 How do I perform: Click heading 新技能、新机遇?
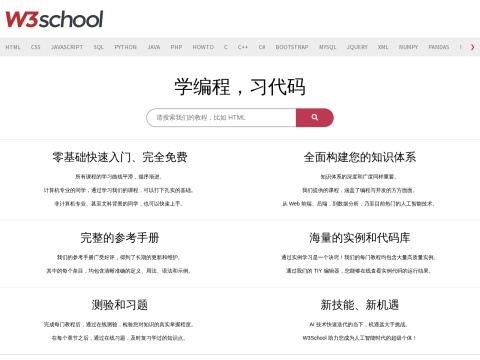(x=360, y=305)
